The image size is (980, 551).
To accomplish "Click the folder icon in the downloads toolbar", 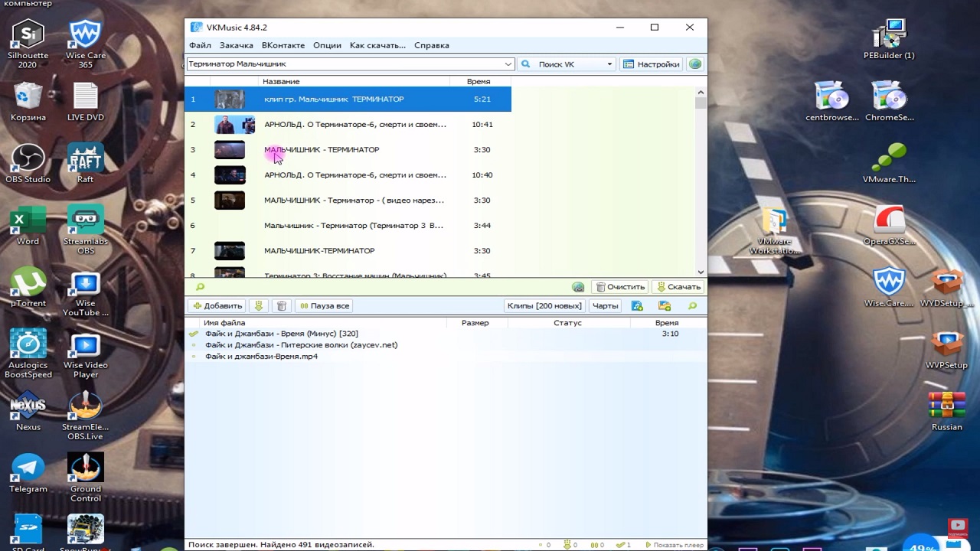I will pos(664,305).
